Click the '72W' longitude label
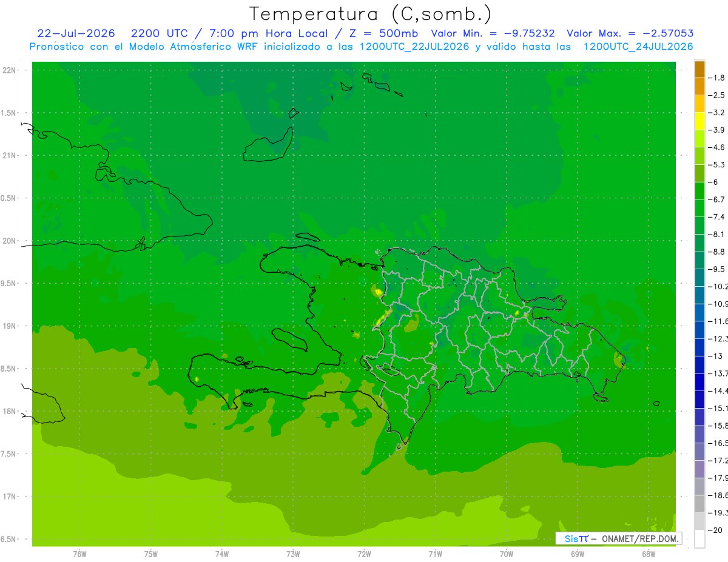Screen dimensions: 728x562 364,554
